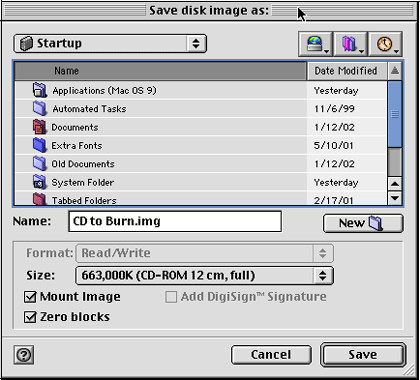Click the scrollbar down arrow

pos(395,198)
